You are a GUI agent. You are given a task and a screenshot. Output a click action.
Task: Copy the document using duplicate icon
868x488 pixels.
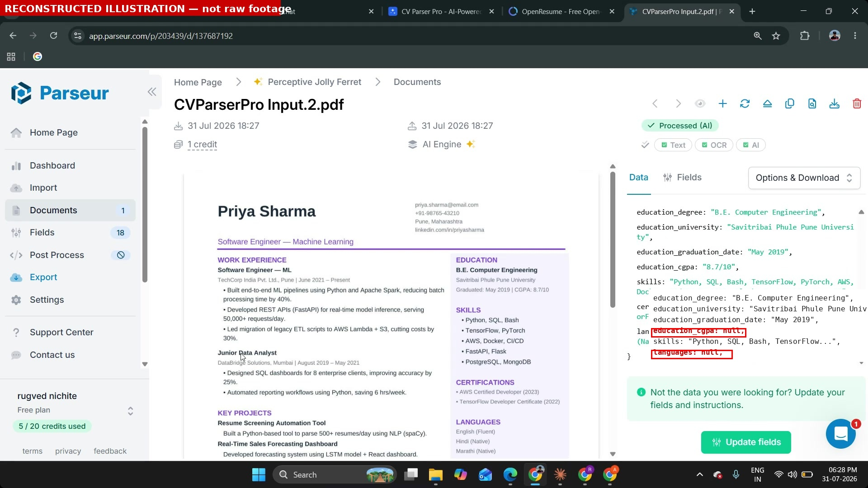click(790, 104)
